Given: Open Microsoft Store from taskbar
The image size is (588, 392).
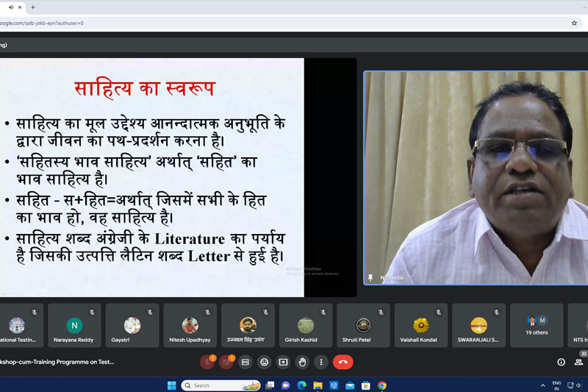Looking at the screenshot, I should 366,385.
